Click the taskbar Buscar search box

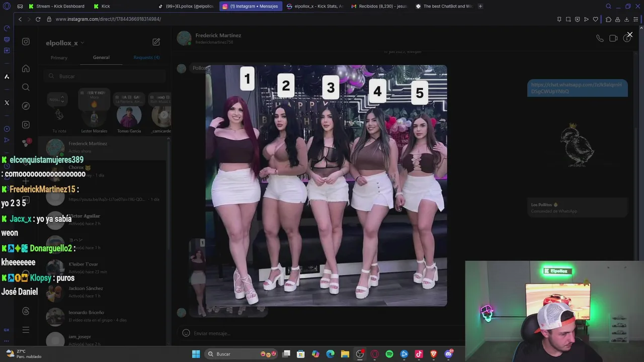click(x=243, y=354)
